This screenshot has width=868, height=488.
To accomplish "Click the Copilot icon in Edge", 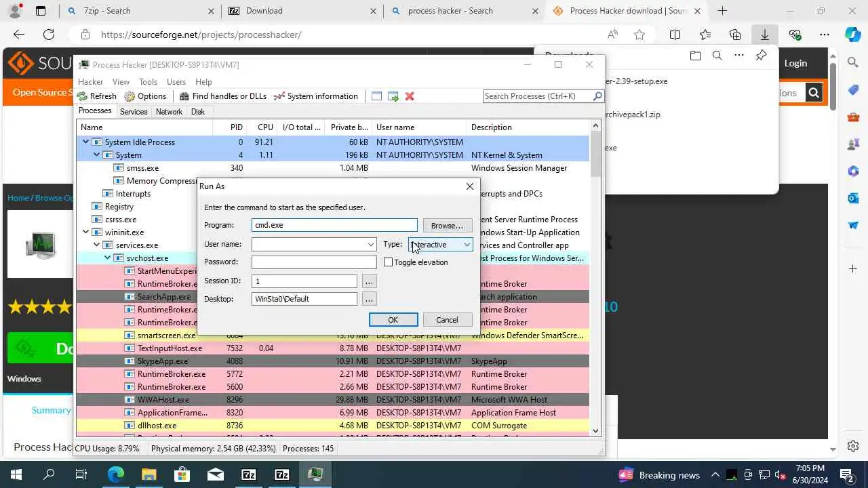I will [x=852, y=35].
